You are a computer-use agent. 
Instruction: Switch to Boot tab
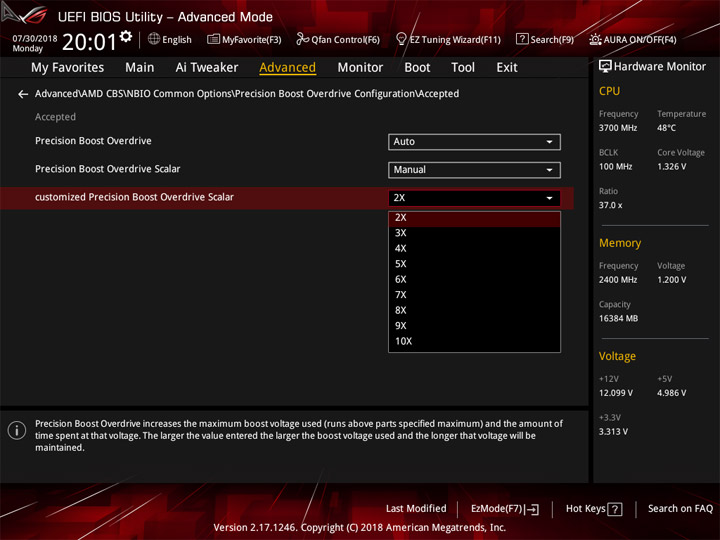tap(417, 68)
